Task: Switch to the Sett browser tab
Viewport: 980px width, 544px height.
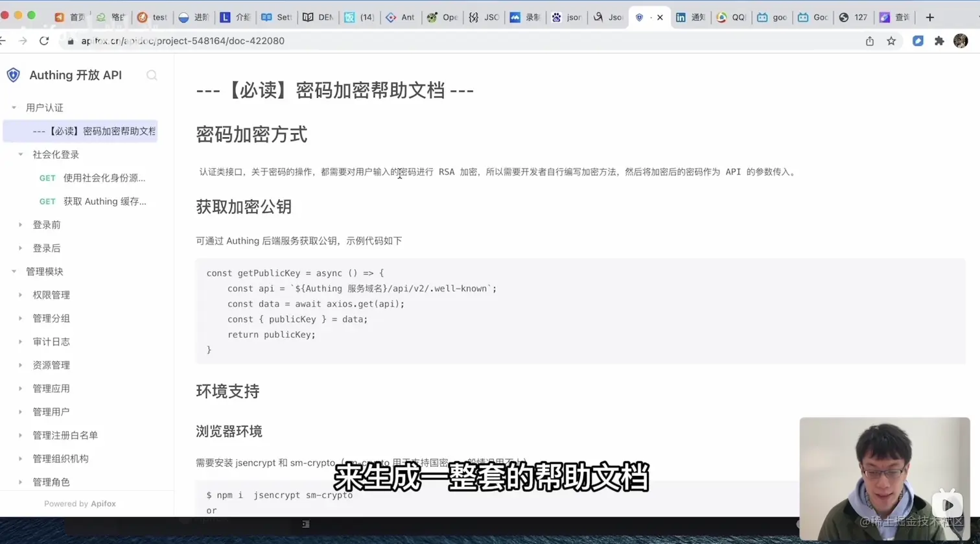Action: point(277,18)
